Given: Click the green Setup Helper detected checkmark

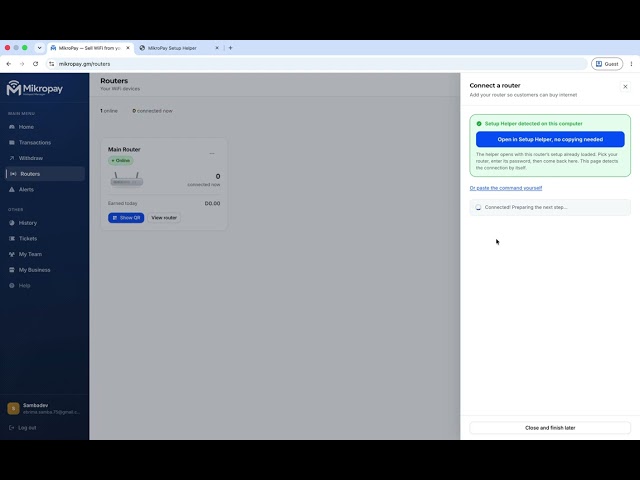Looking at the screenshot, I should point(479,123).
